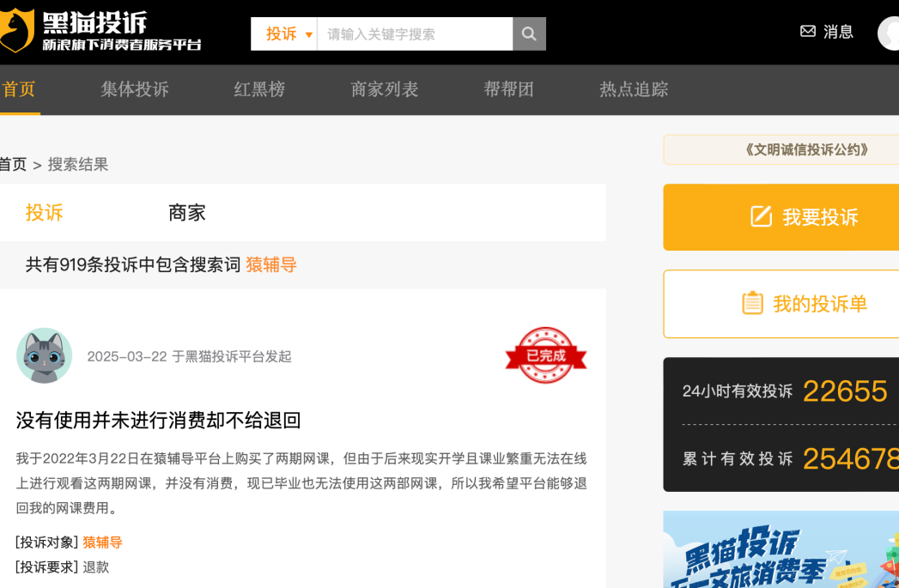Click the highlighted search term 猿辅导
The width and height of the screenshot is (899, 588).
click(271, 264)
